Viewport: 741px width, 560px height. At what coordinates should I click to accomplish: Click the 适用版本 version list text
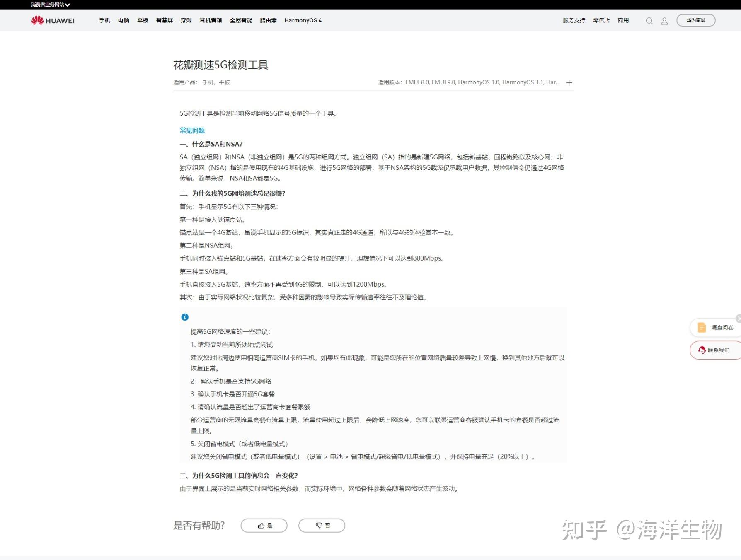click(x=469, y=82)
